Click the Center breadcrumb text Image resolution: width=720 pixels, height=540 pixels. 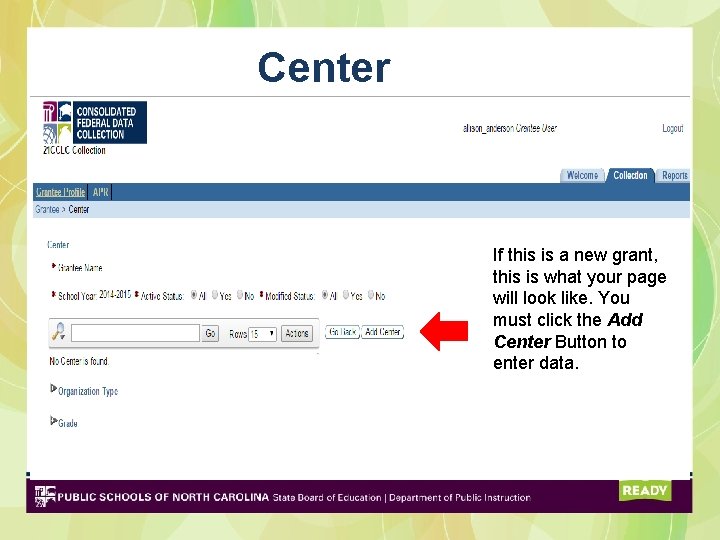[79, 209]
